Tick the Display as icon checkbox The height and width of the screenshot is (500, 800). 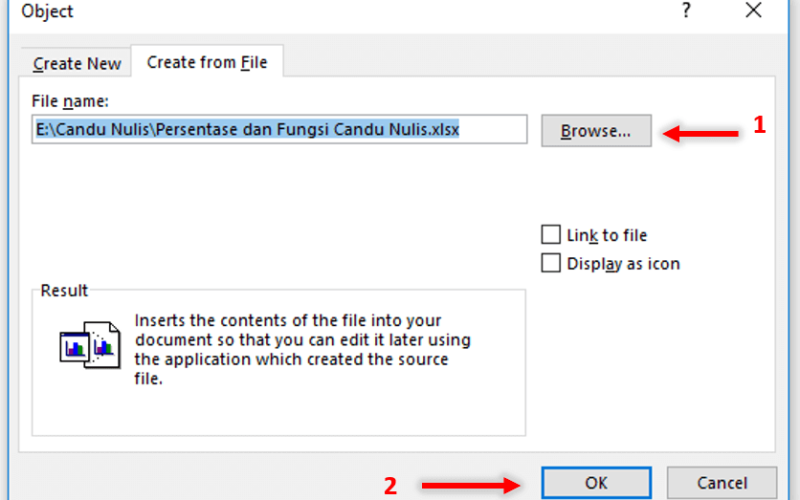click(x=551, y=263)
